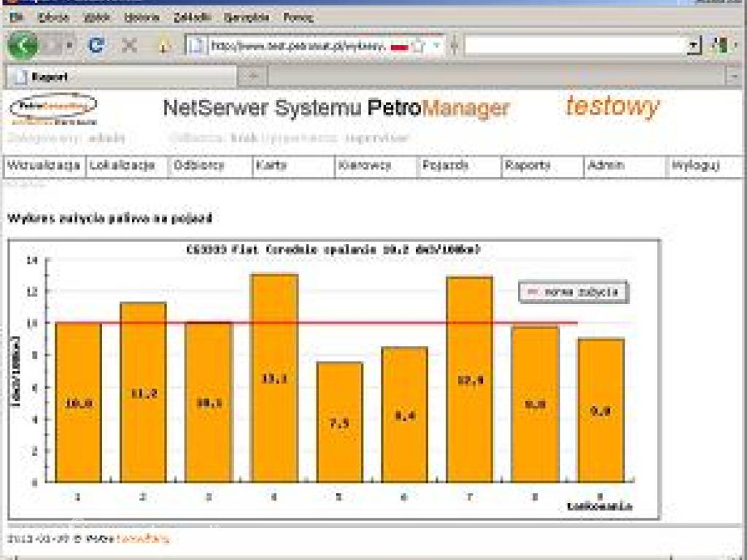Click the page icon in the address bar
Screen dimensions: 747x560
pos(197,46)
